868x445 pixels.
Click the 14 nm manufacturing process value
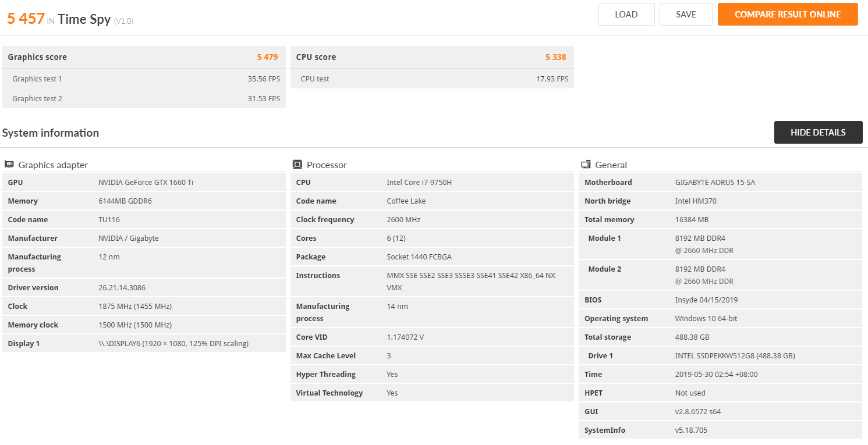click(x=397, y=306)
